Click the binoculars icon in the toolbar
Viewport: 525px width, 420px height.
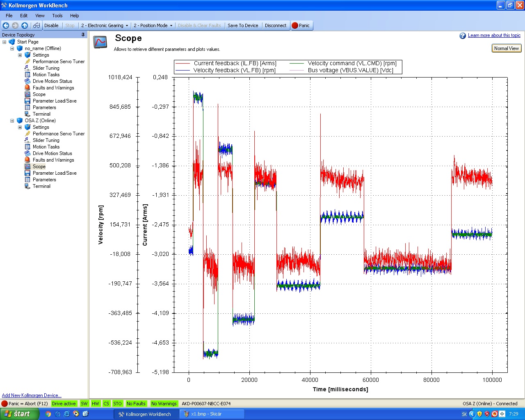tap(37, 25)
